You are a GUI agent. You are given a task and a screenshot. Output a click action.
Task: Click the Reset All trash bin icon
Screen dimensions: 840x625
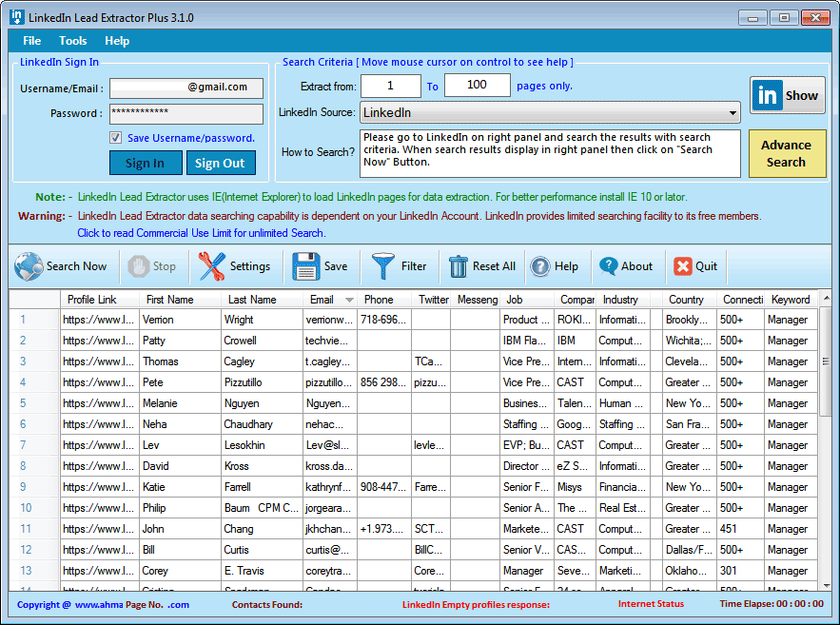(x=458, y=266)
